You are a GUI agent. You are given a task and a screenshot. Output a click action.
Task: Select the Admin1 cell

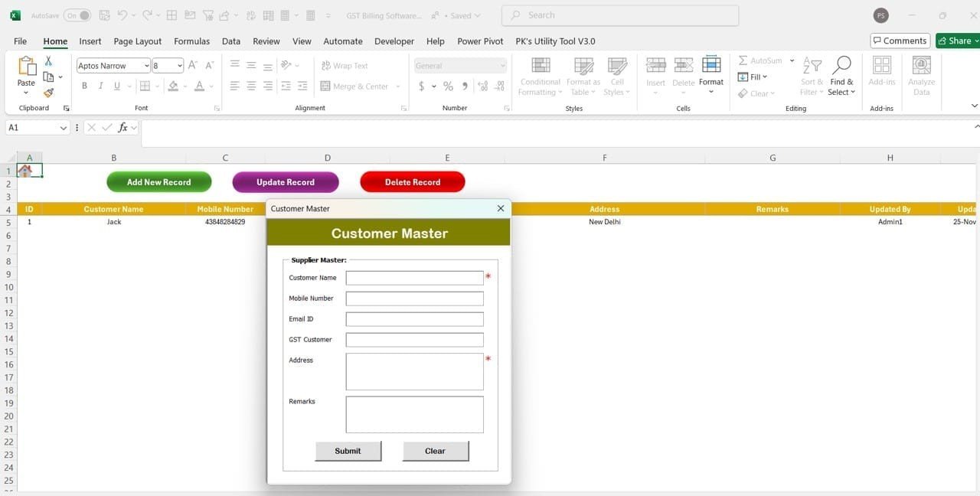[890, 222]
